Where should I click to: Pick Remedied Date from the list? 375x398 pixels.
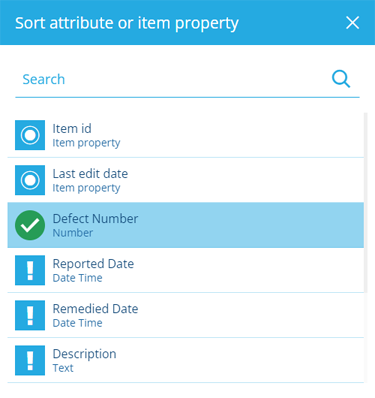186,315
